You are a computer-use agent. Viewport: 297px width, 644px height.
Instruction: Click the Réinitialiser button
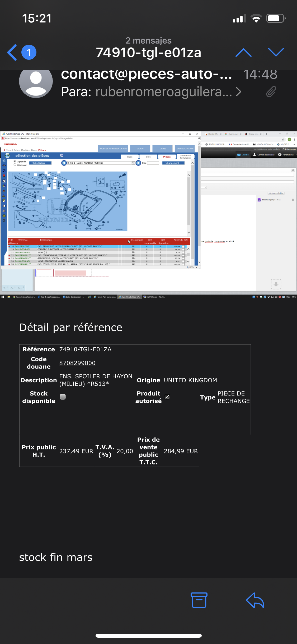[40, 163]
